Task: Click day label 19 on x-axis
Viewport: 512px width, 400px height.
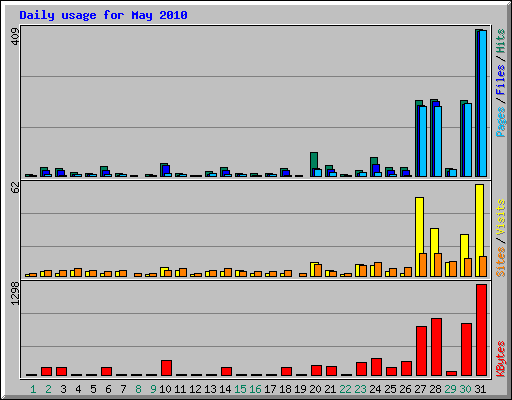Action: click(x=300, y=389)
